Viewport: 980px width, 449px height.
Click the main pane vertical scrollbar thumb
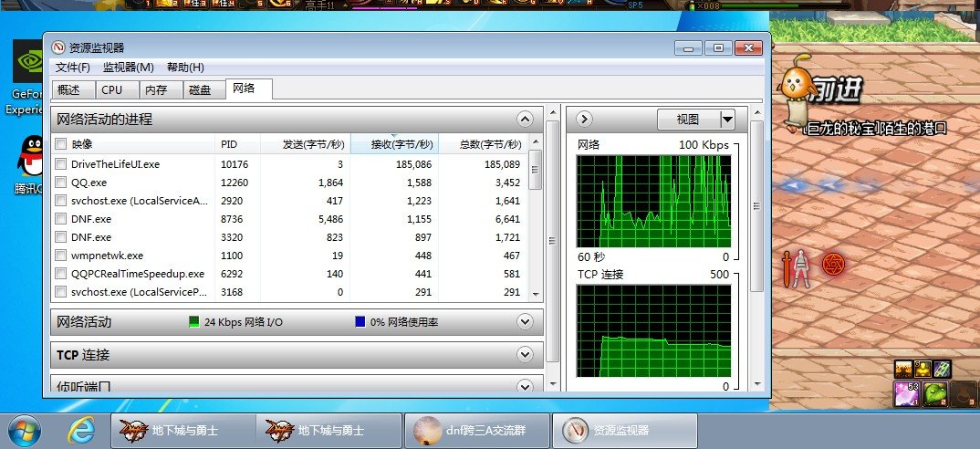pyautogui.click(x=552, y=241)
